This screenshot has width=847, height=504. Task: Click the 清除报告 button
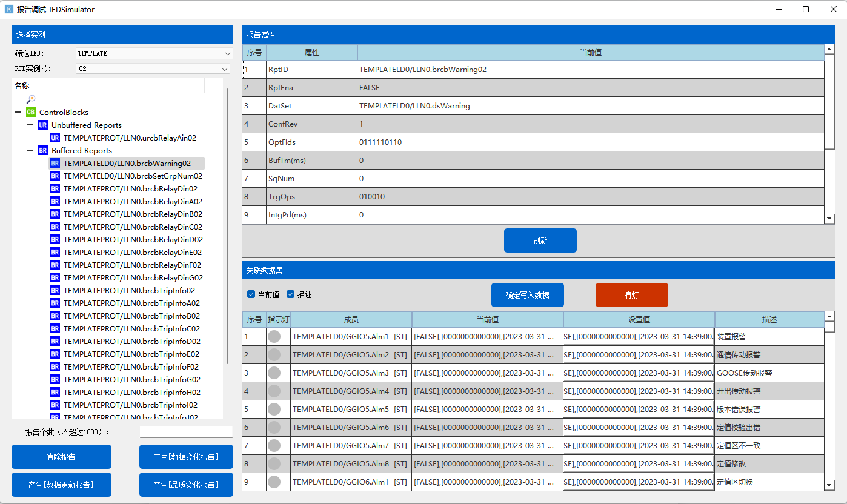(x=61, y=457)
